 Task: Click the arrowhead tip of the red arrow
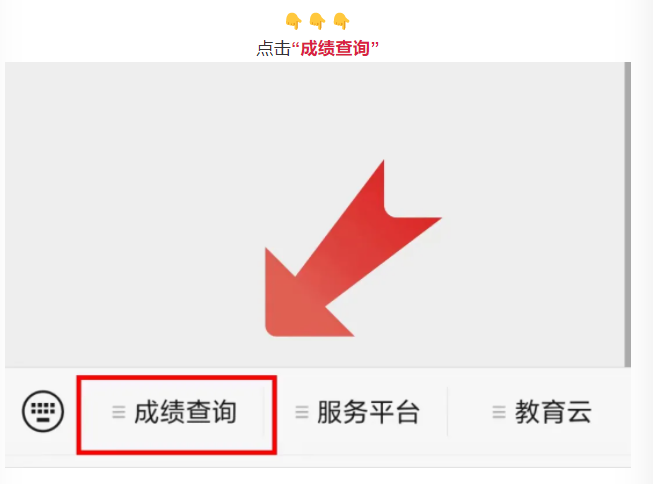277,323
